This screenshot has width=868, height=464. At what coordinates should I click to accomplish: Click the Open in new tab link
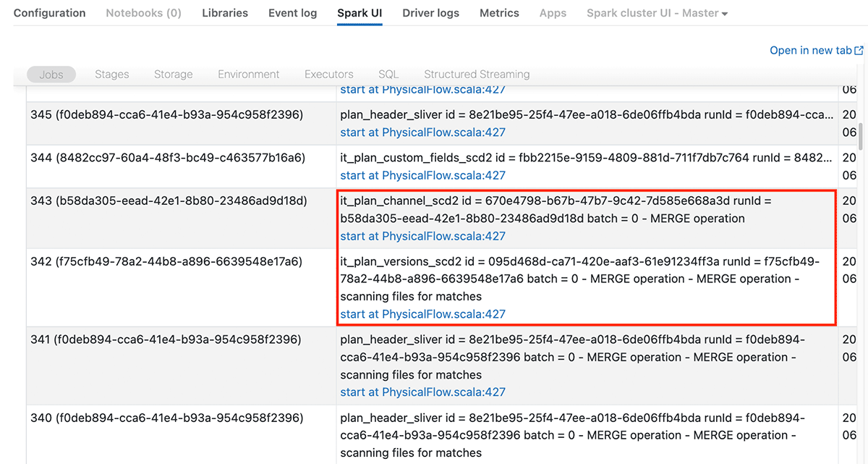point(810,51)
